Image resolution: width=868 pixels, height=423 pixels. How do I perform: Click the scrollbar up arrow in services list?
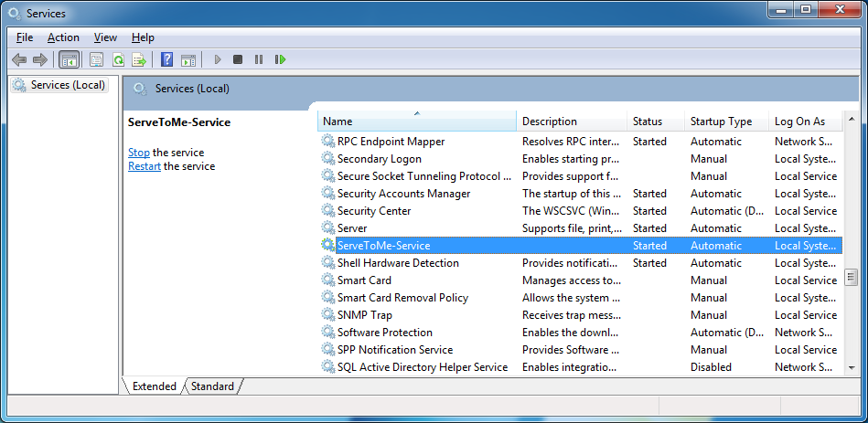click(851, 119)
